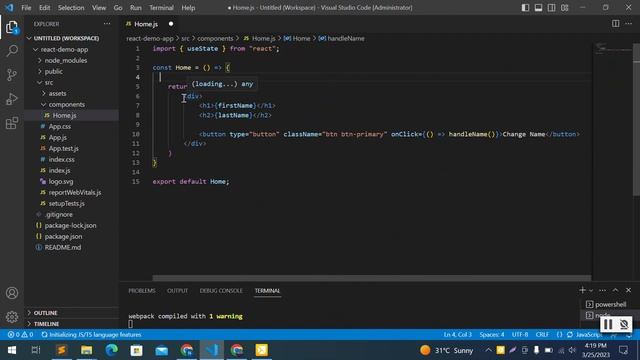Viewport: 640px width, 360px height.
Task: Open the Edit menu
Action: point(44,8)
